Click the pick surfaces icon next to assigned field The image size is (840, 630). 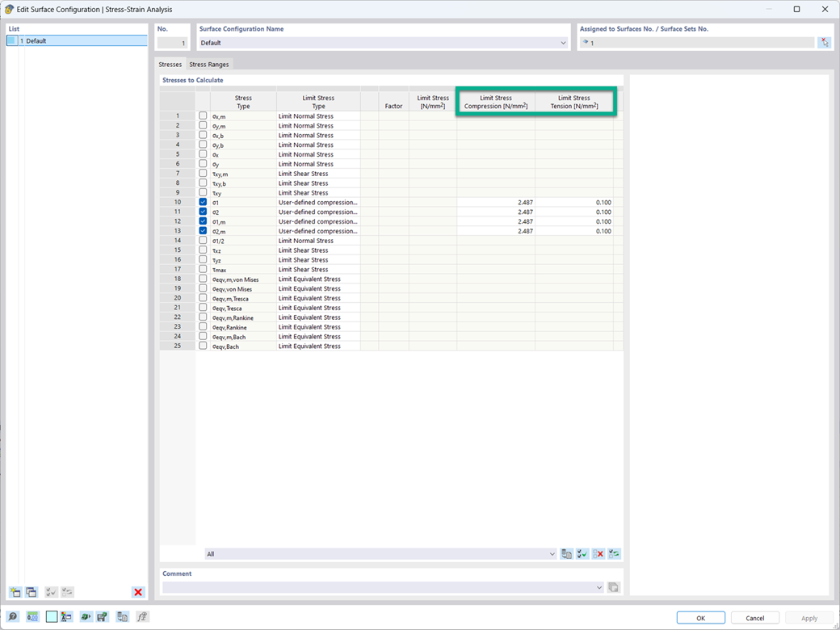(825, 43)
